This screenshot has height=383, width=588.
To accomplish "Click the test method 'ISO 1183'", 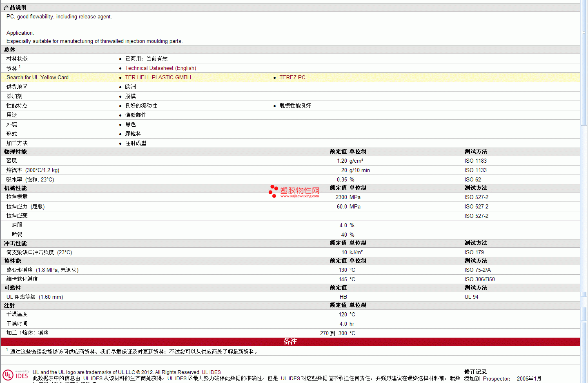I will tap(476, 161).
